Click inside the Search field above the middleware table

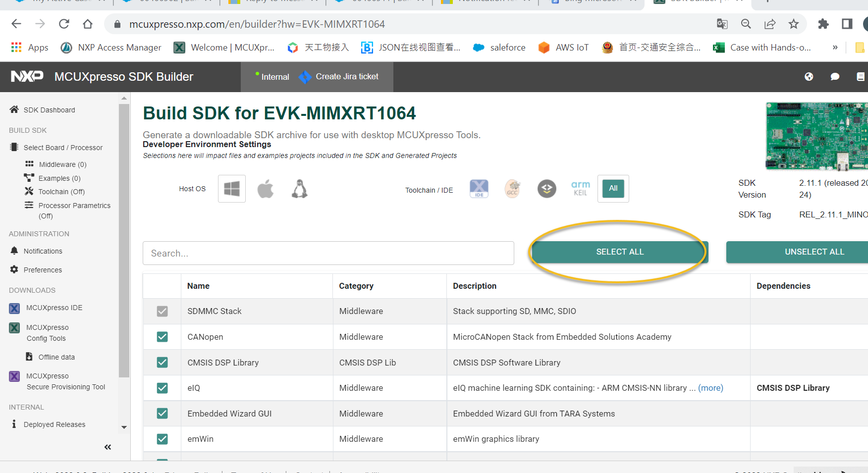click(x=328, y=253)
